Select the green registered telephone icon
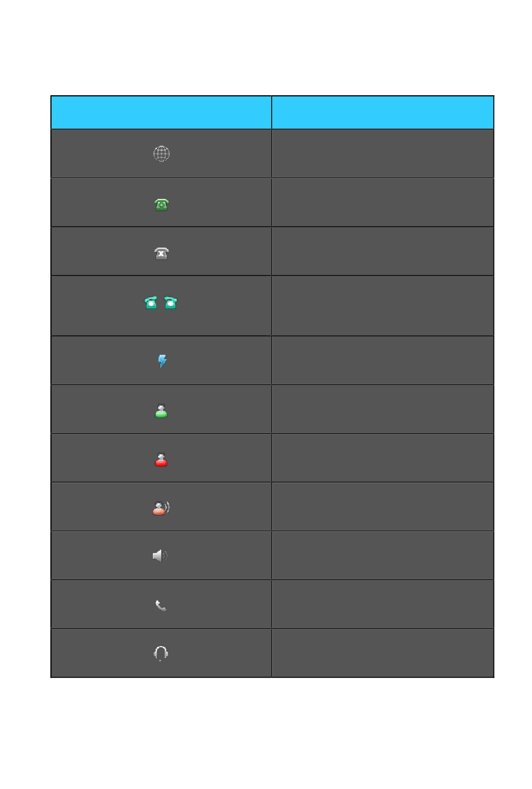Image resolution: width=532 pixels, height=789 pixels. [161, 205]
